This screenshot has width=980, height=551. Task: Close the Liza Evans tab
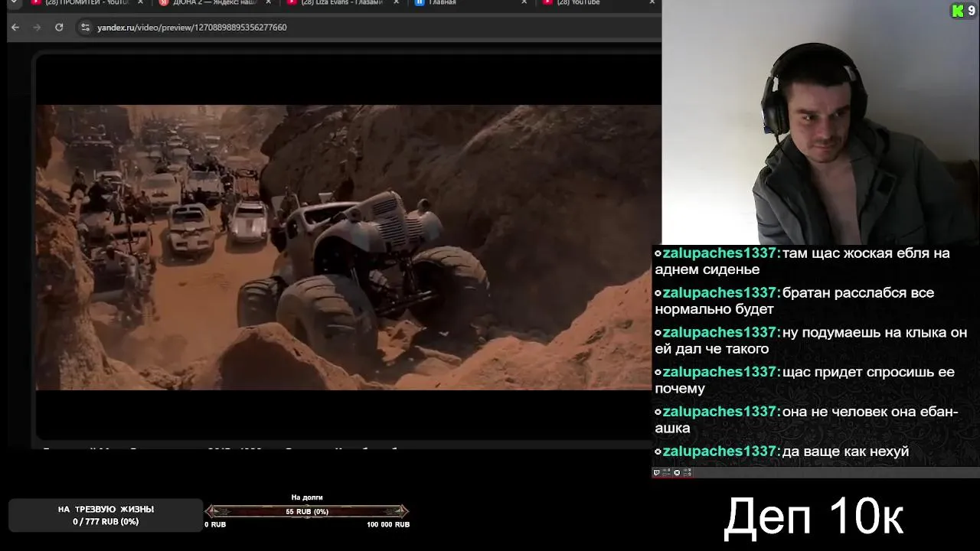(x=396, y=2)
